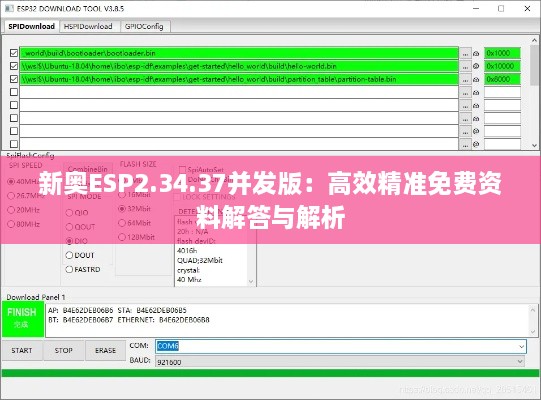Click the hello-world.bin path field
541x400 pixels.
click(239, 66)
